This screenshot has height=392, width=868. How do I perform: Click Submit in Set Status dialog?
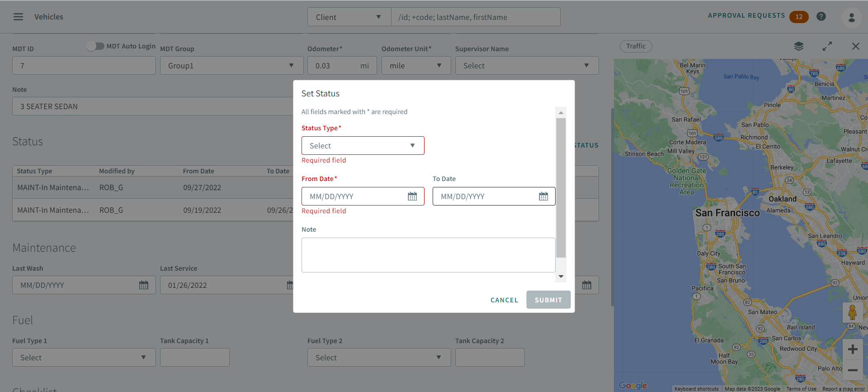pyautogui.click(x=548, y=300)
